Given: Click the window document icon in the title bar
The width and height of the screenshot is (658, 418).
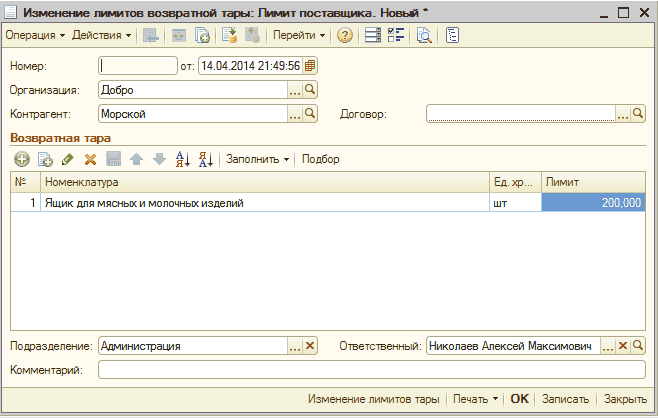Looking at the screenshot, I should [x=10, y=12].
